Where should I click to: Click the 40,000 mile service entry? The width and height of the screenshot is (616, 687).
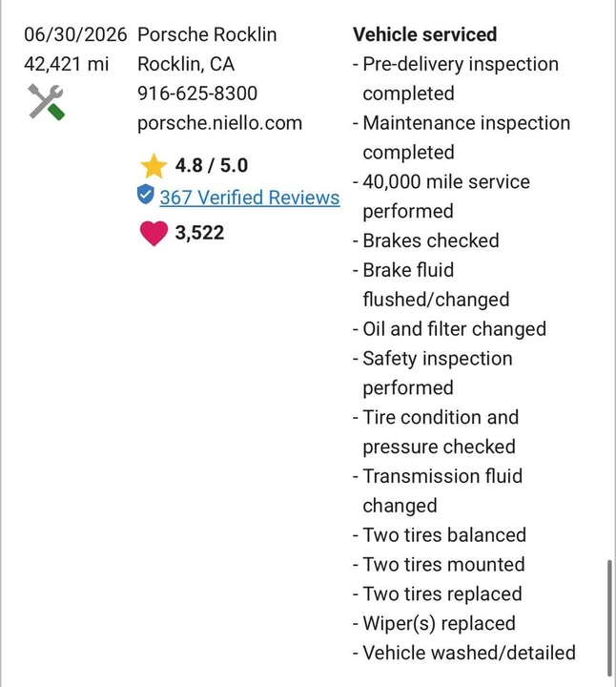pyautogui.click(x=441, y=197)
